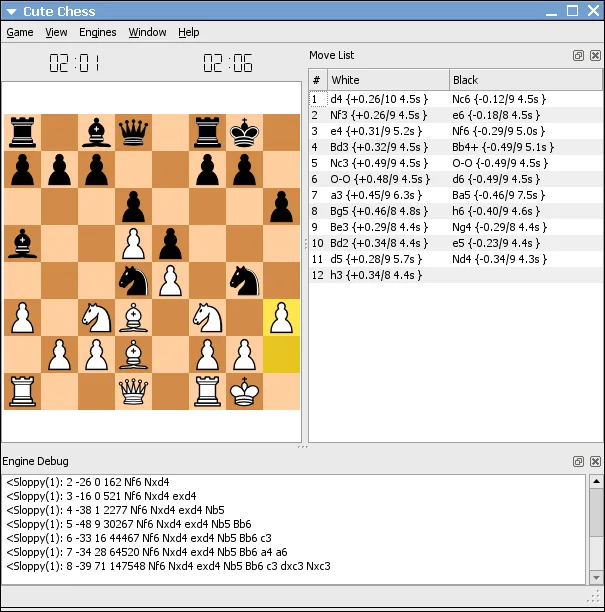Click the black queen on d8
605x612 pixels.
pyautogui.click(x=133, y=132)
